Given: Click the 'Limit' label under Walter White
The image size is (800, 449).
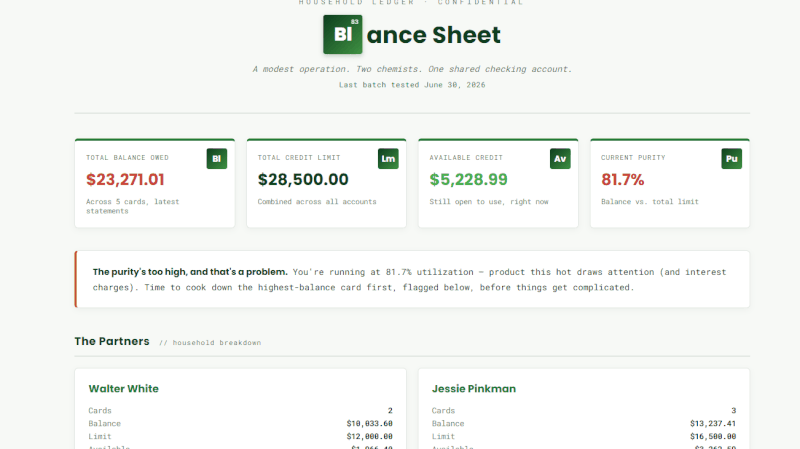Looking at the screenshot, I should [99, 436].
